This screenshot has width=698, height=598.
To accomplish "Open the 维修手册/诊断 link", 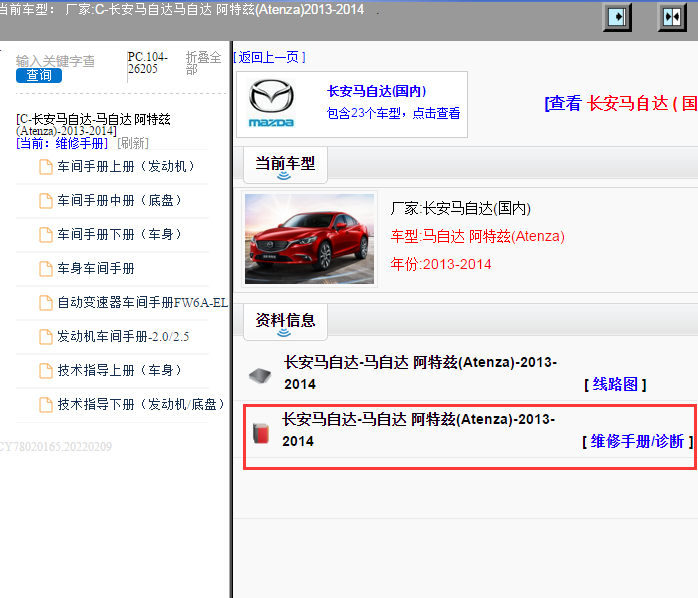I will click(637, 441).
